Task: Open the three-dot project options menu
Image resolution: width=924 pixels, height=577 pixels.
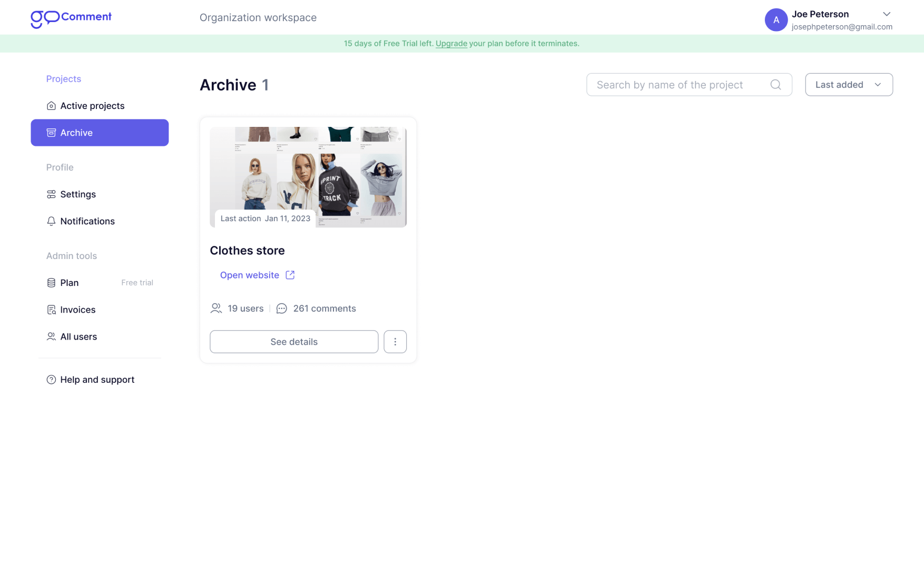Action: pos(395,342)
